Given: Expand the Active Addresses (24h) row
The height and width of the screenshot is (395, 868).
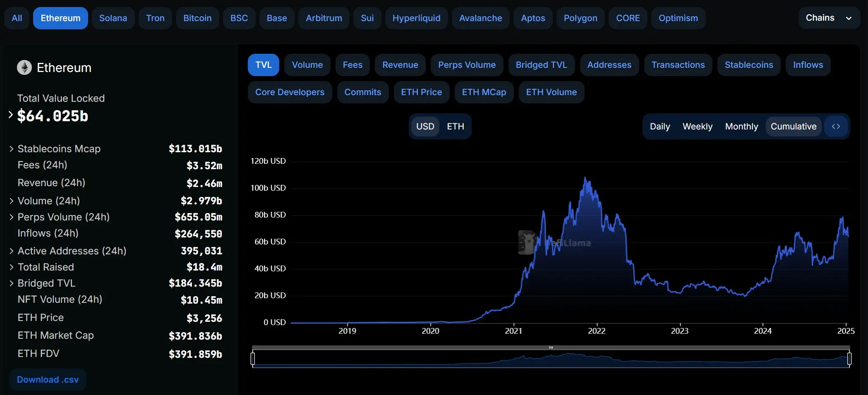Looking at the screenshot, I should coord(12,251).
